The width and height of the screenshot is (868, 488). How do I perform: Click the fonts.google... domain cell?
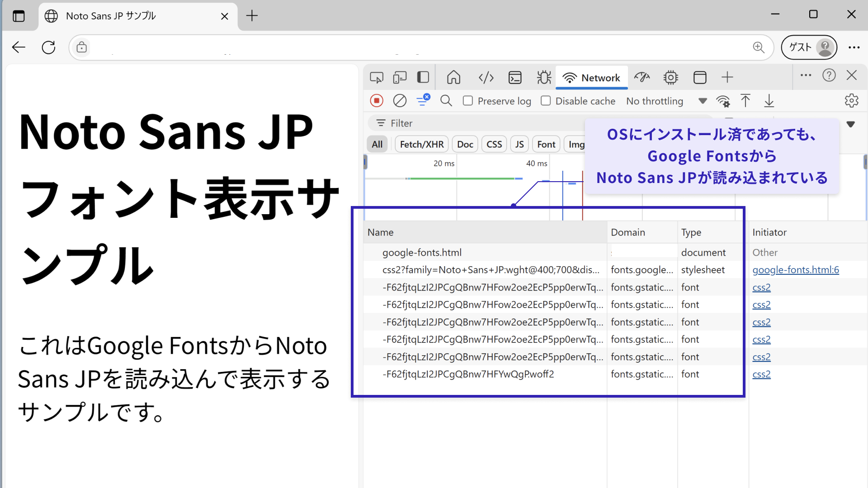coord(642,270)
